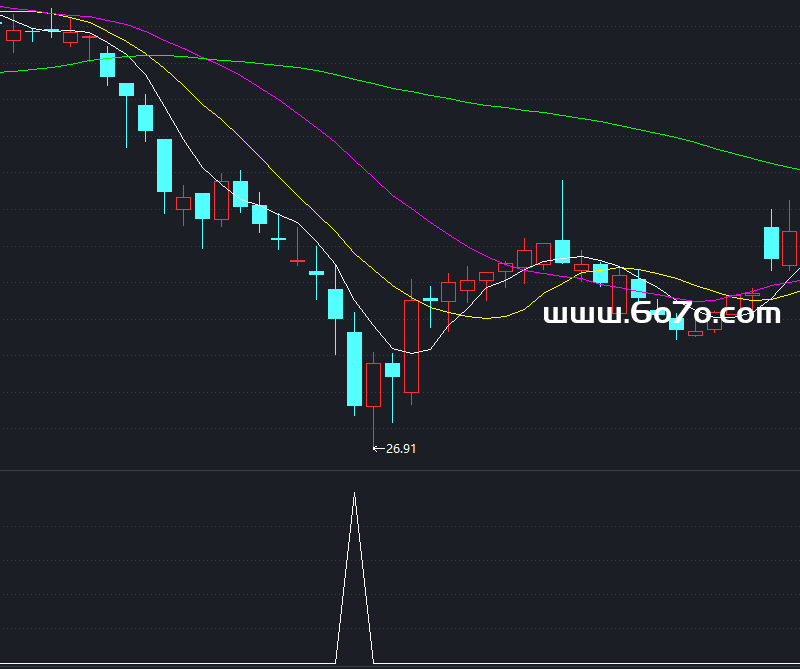Click the peak of the white indicator spike
The width and height of the screenshot is (800, 669).
point(354,494)
